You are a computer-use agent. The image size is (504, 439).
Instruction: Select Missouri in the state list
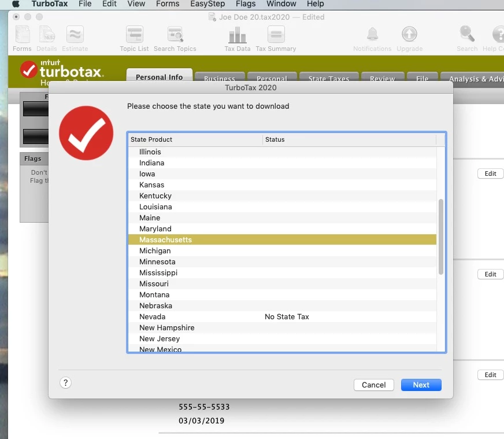(x=282, y=283)
